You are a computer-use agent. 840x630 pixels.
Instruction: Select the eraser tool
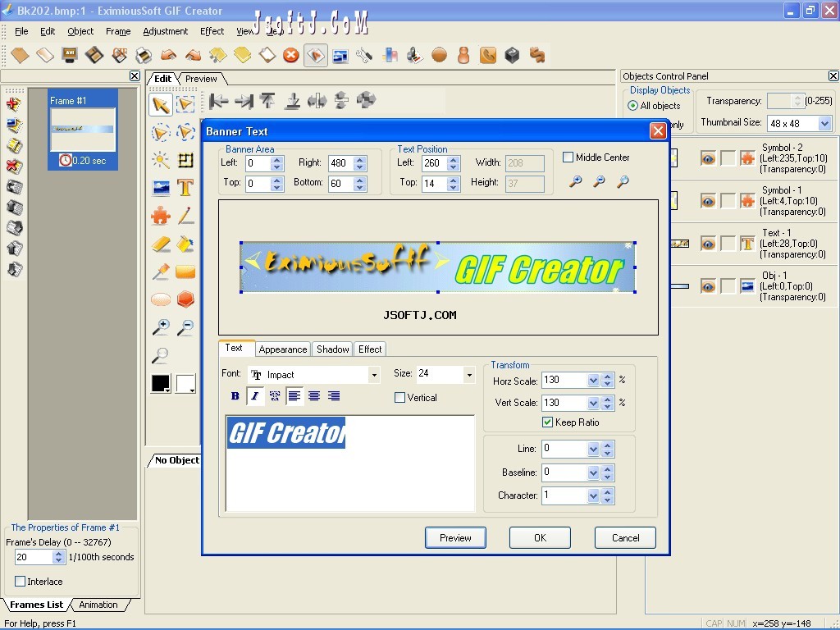[x=160, y=244]
